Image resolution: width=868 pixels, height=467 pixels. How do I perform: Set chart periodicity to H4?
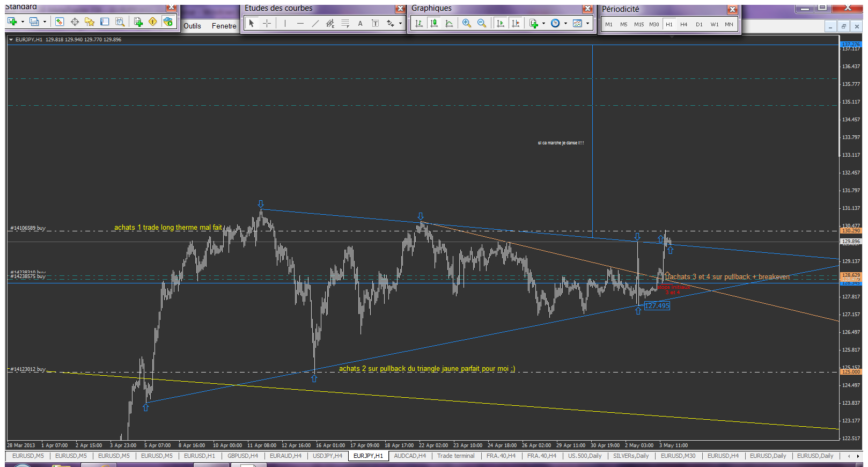pos(683,24)
